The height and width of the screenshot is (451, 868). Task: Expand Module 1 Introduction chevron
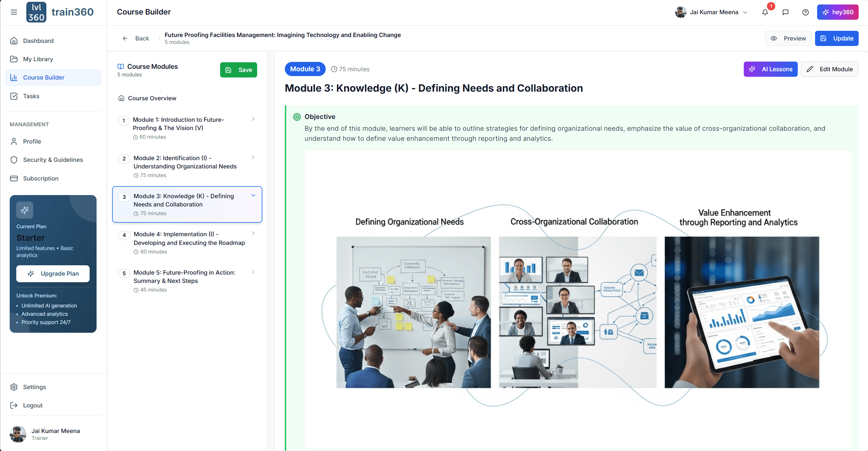click(253, 119)
